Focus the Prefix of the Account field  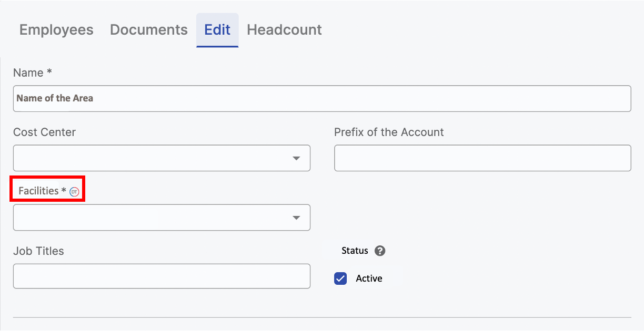click(x=482, y=158)
